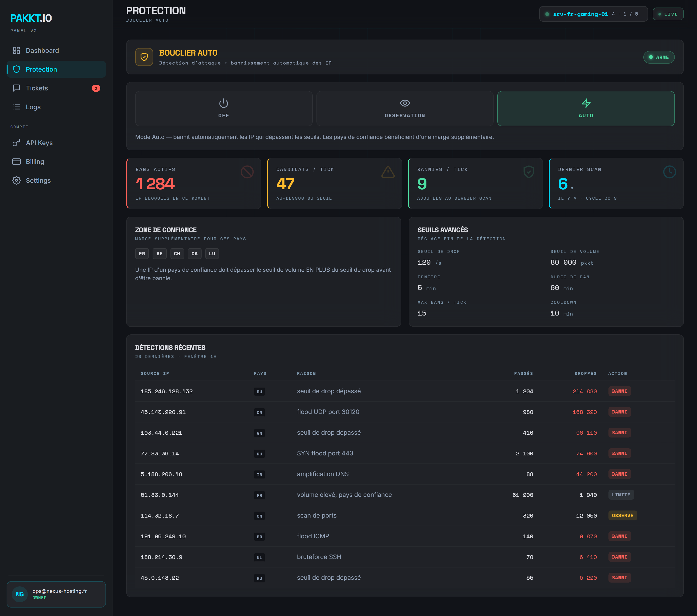Navigate to API Keys
This screenshot has width=697, height=616.
tap(56, 142)
